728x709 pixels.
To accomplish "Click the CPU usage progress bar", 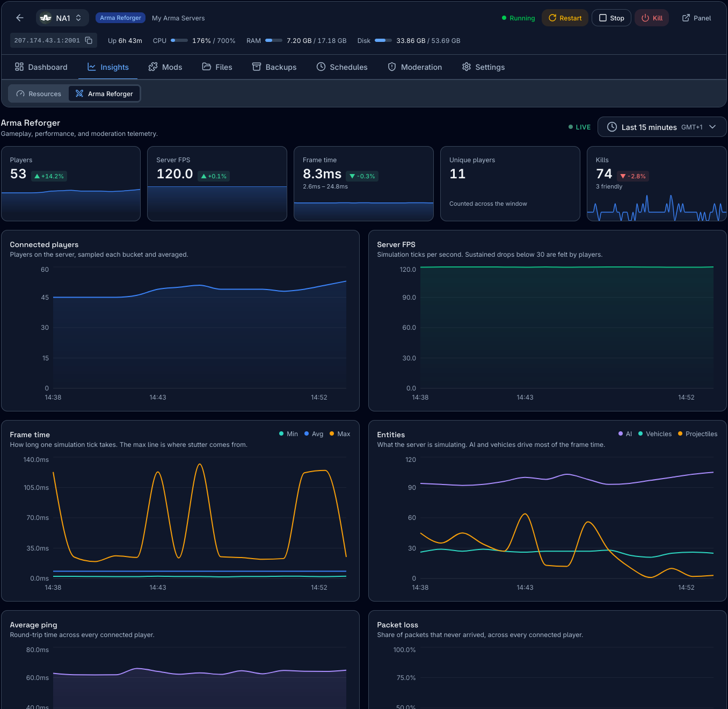I will pos(179,40).
